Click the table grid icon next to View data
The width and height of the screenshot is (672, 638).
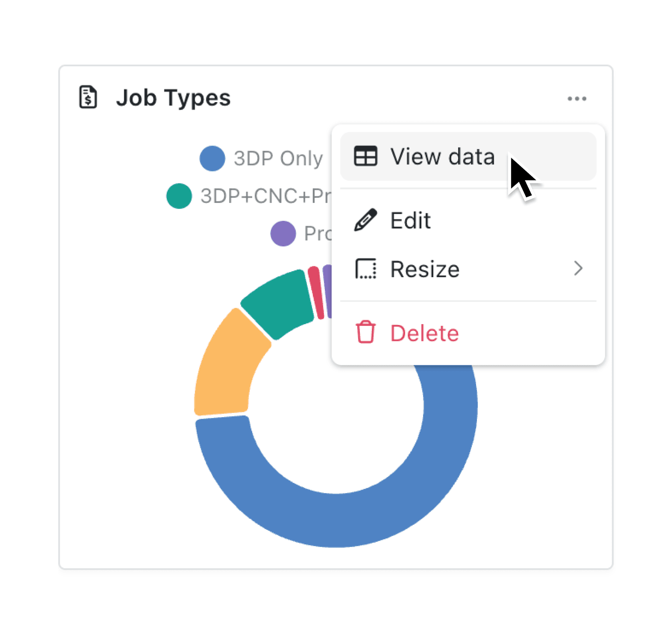(366, 156)
